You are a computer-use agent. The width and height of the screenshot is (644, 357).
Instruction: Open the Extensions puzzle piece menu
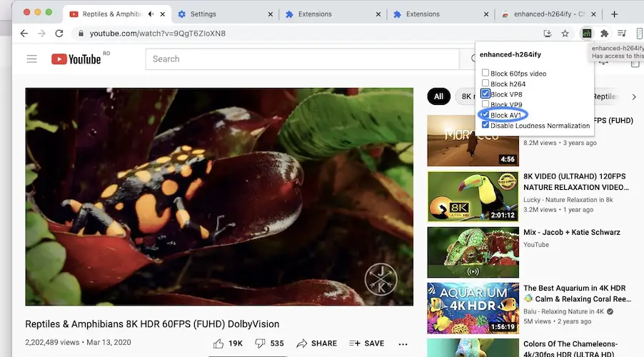[604, 34]
